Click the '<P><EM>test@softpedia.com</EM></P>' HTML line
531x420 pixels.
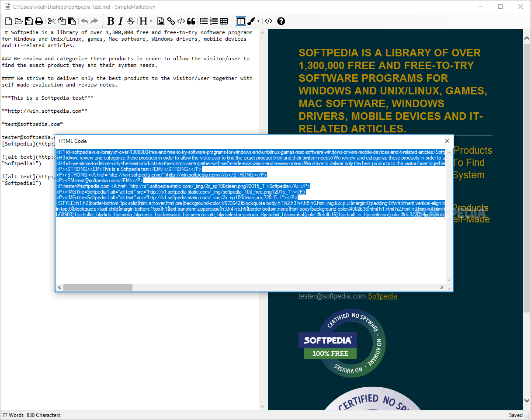pyautogui.click(x=100, y=180)
